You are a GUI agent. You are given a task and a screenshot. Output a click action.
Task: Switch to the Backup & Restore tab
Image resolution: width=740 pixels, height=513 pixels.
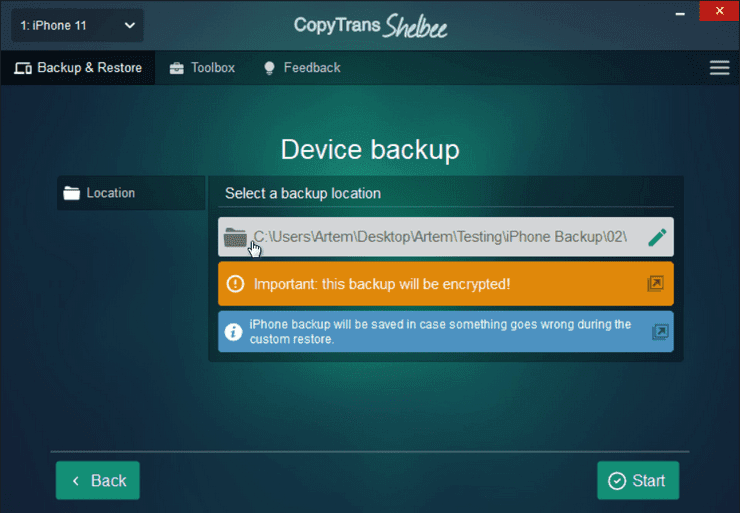[x=78, y=68]
